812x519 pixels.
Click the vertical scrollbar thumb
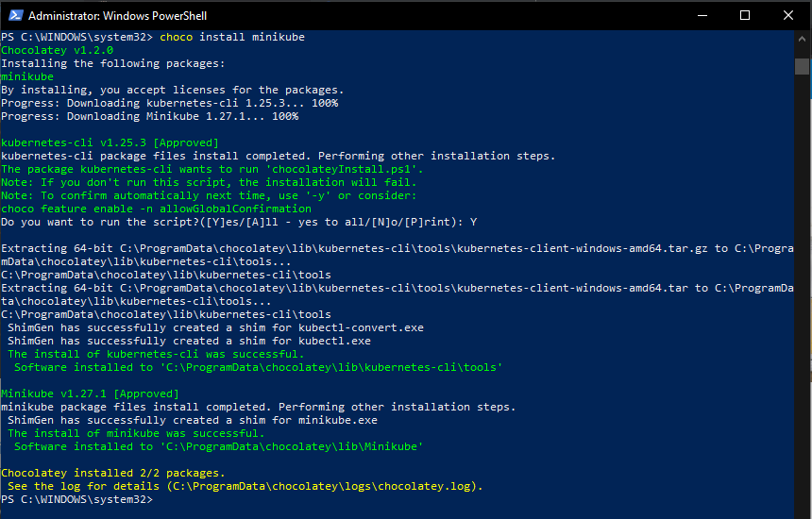[802, 66]
